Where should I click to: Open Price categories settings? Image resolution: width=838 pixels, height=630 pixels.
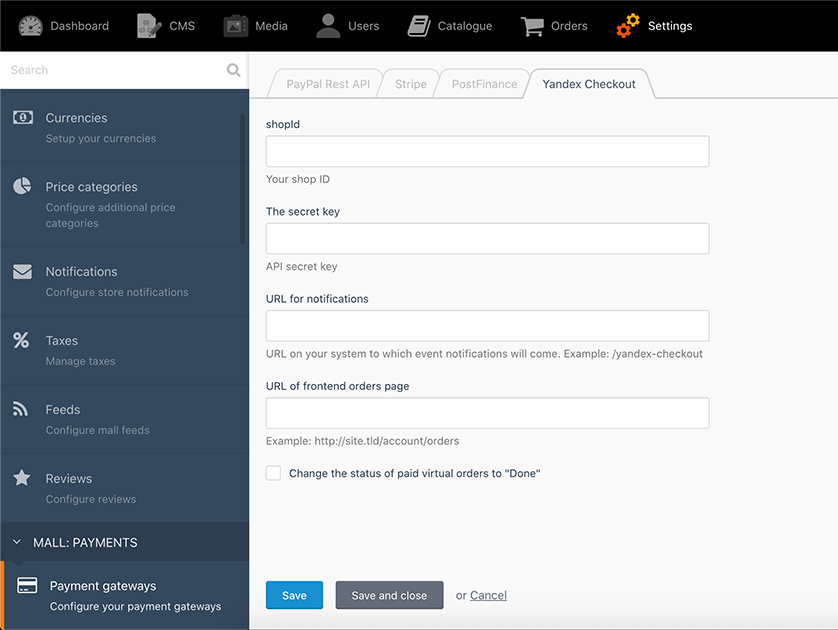125,204
